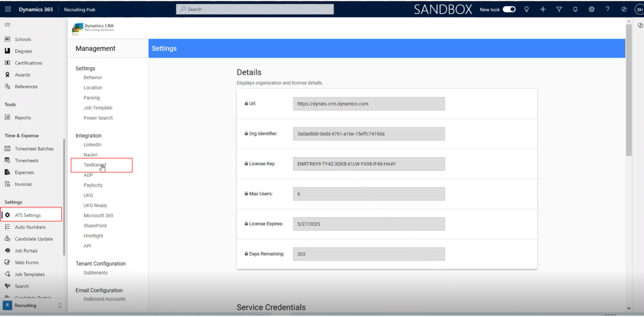Click the License Key field
This screenshot has height=317, width=644.
click(369, 164)
